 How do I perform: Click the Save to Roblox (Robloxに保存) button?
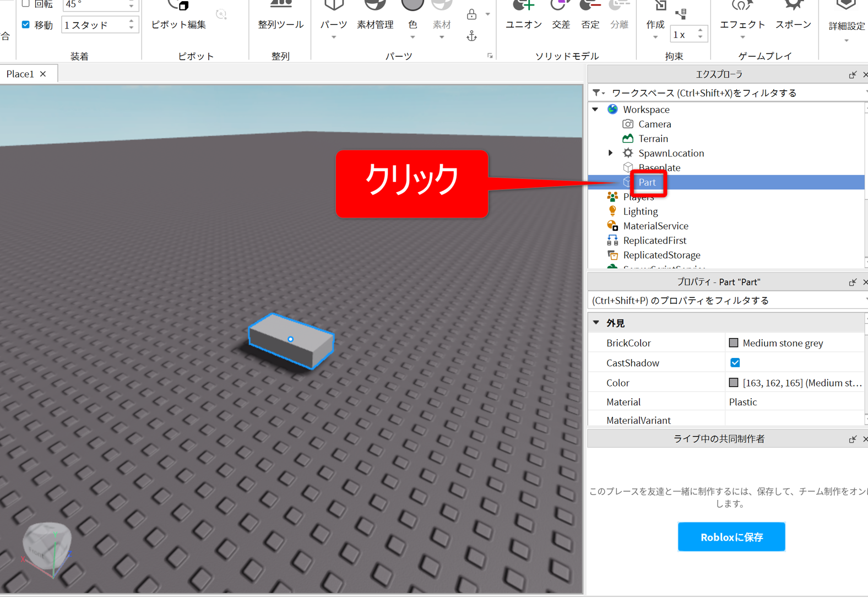pyautogui.click(x=731, y=537)
